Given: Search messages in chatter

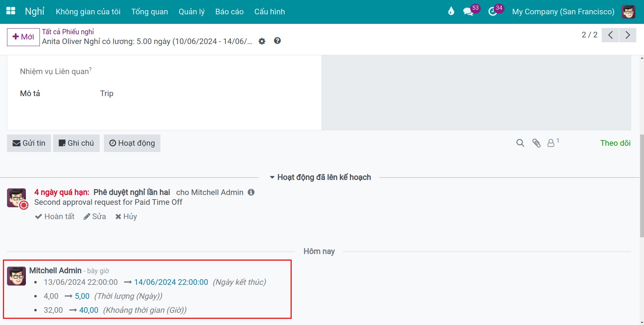Looking at the screenshot, I should tap(520, 143).
